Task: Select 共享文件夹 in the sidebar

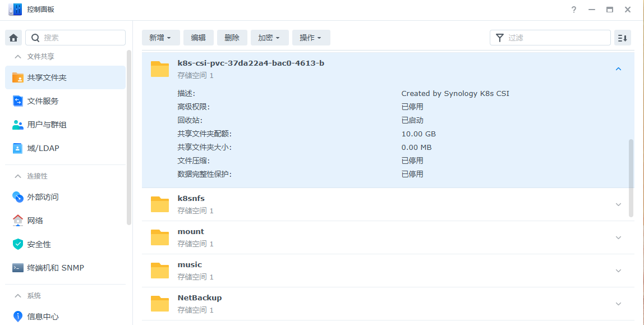Action: click(65, 77)
